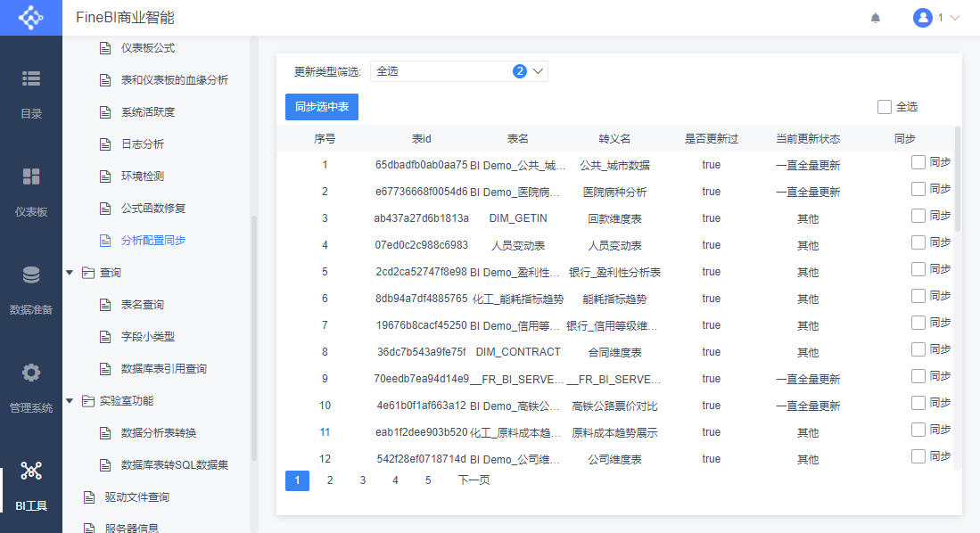Open 数据库表转SQL数据集 tree item
The image size is (980, 533).
coord(175,465)
